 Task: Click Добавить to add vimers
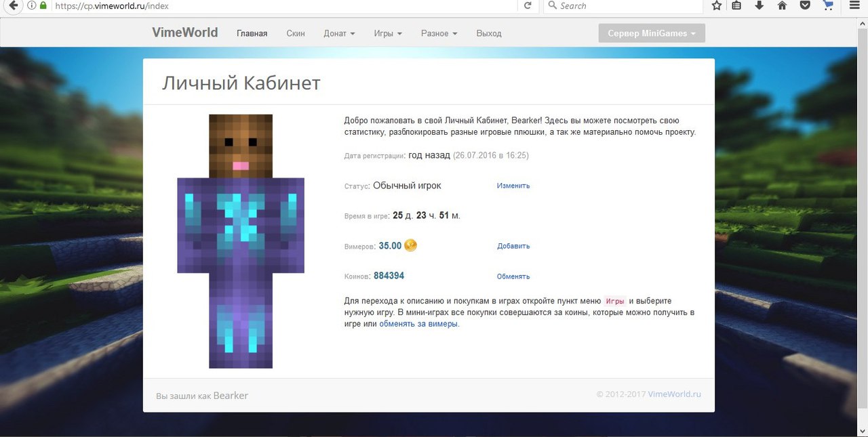pos(513,246)
